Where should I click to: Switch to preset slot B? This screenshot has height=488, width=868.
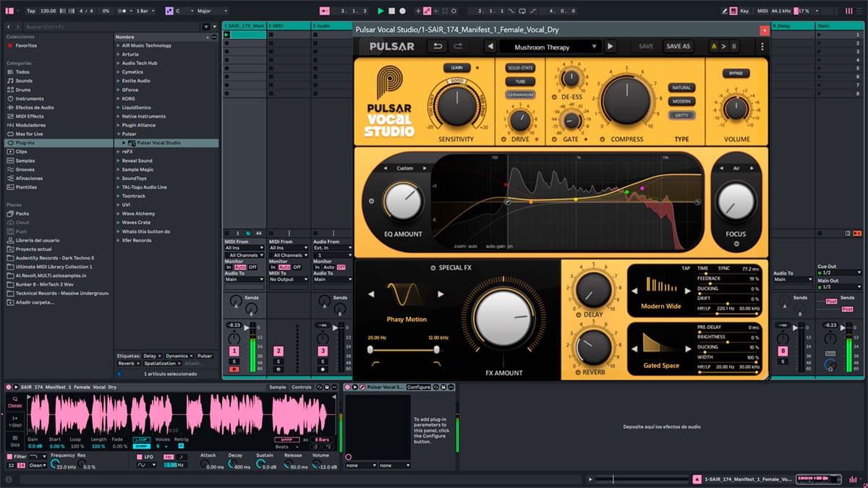pyautogui.click(x=734, y=46)
